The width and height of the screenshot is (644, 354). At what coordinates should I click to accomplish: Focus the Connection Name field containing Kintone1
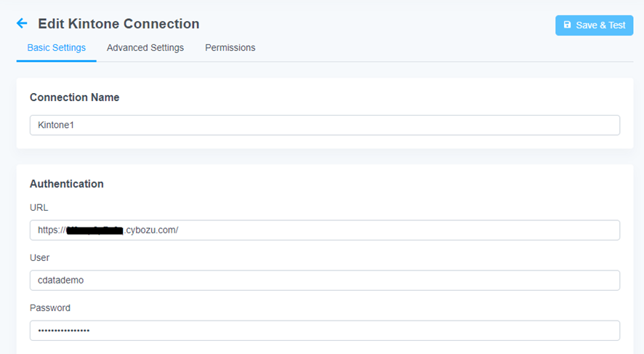coord(324,125)
